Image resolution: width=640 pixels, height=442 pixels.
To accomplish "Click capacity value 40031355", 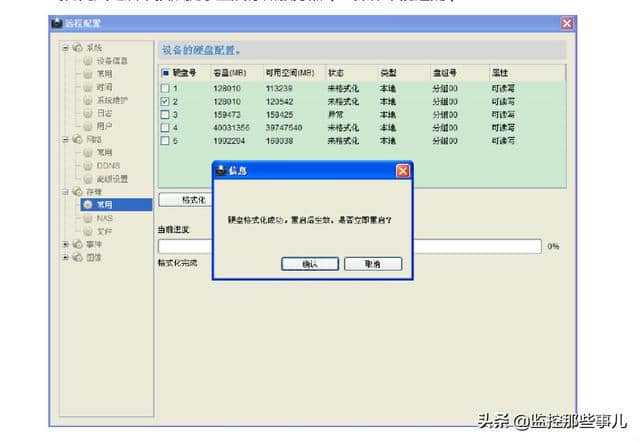I will pos(231,128).
